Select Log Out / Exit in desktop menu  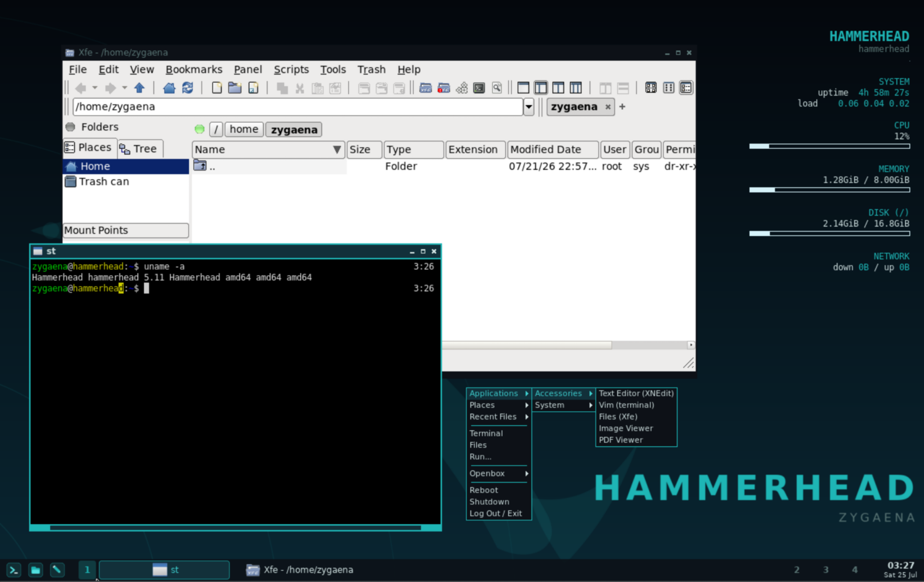499,513
